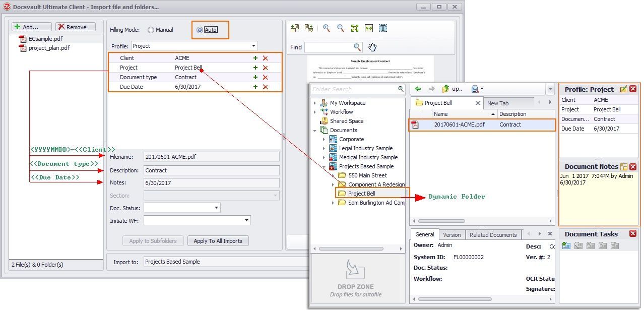Screen dimensions: 644x311
Task: Select 20170601-ACME.pdf in file list
Action: click(459, 125)
